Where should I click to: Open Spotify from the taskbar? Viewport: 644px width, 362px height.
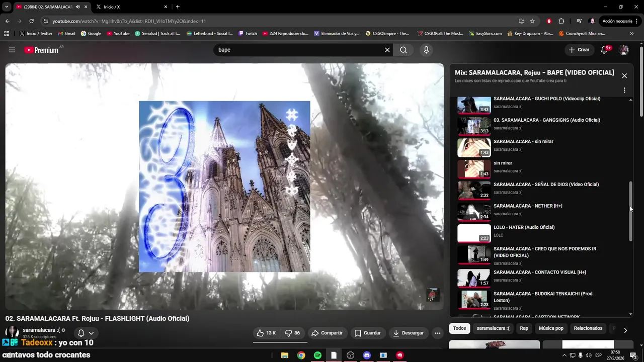[317, 355]
